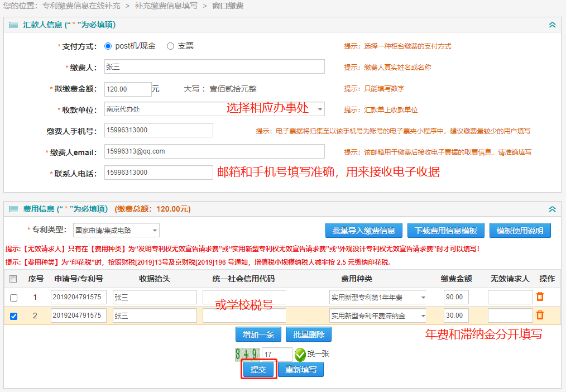Click the list icon on 费用信息 header
Viewport: 566px width, 392px height.
coord(13,208)
